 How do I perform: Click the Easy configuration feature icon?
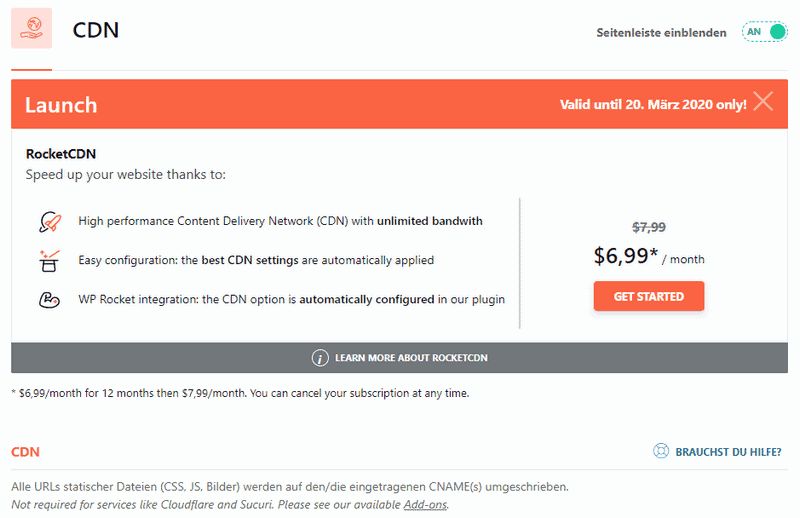(x=49, y=260)
